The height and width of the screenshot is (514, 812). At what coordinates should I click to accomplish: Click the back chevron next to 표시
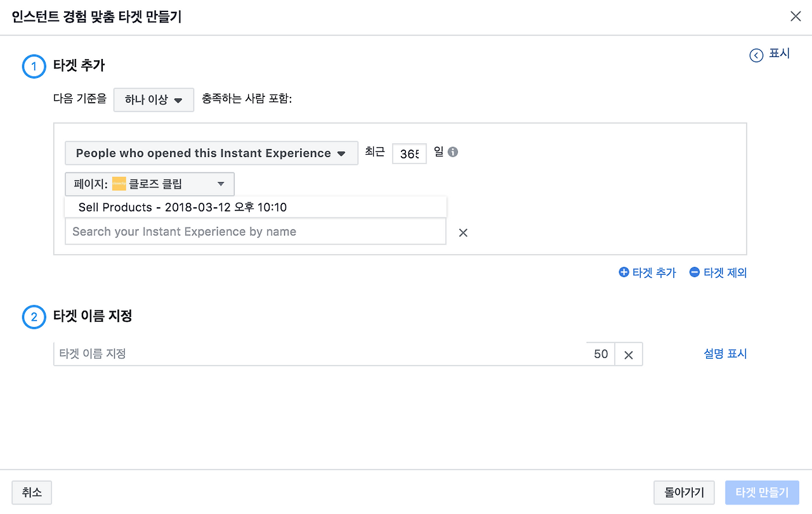[x=756, y=55]
